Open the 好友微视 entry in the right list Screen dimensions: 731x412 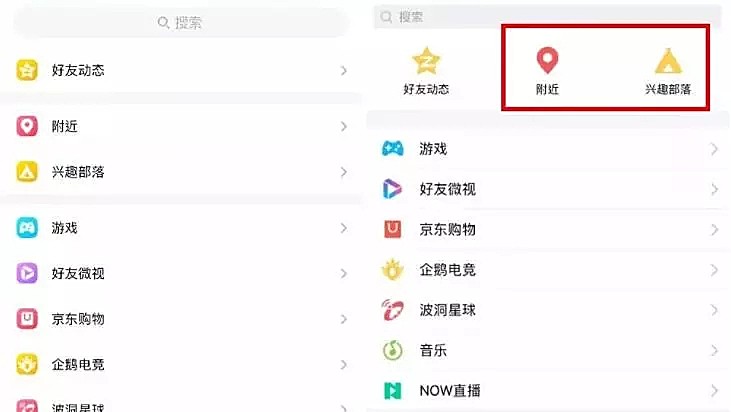pos(548,189)
